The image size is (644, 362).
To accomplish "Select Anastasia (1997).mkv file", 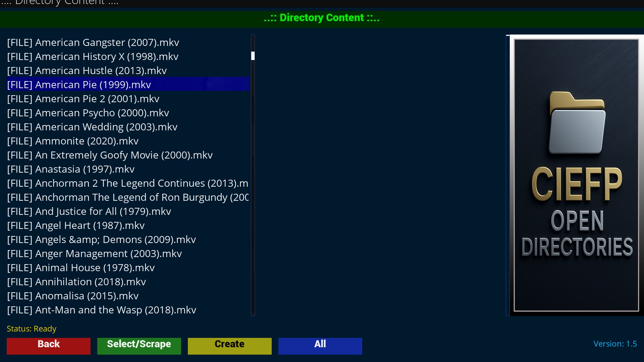I will coord(128,169).
